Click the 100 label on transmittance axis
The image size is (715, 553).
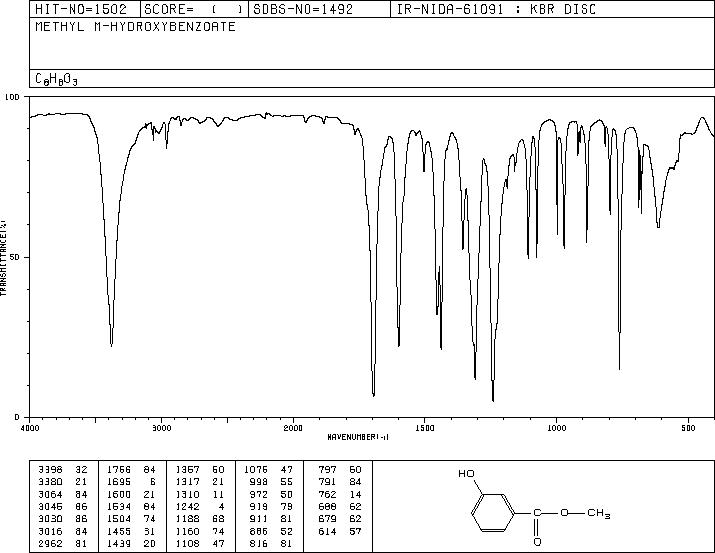(12, 97)
